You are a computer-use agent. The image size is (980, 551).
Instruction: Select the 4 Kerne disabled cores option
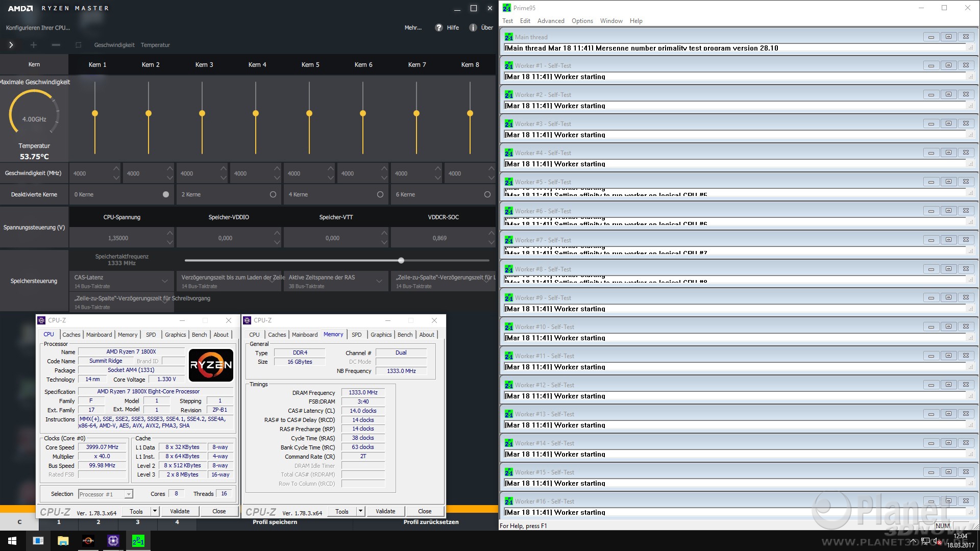coord(380,194)
